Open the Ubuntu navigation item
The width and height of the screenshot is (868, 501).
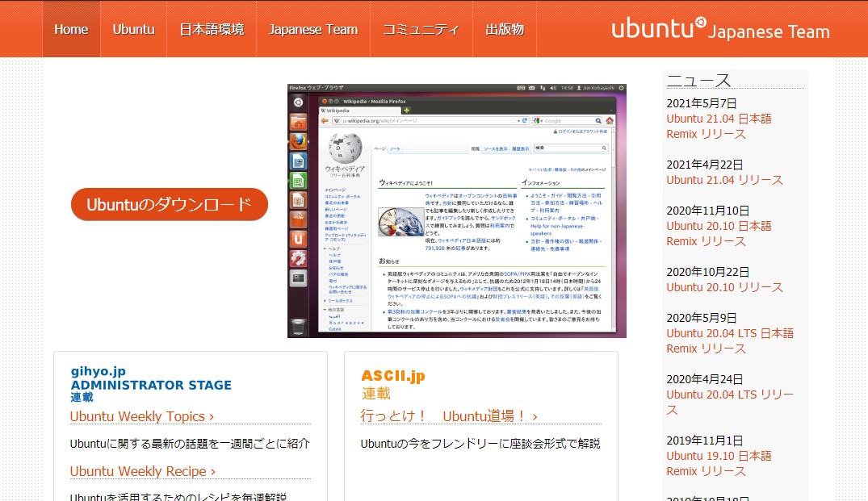tap(133, 29)
